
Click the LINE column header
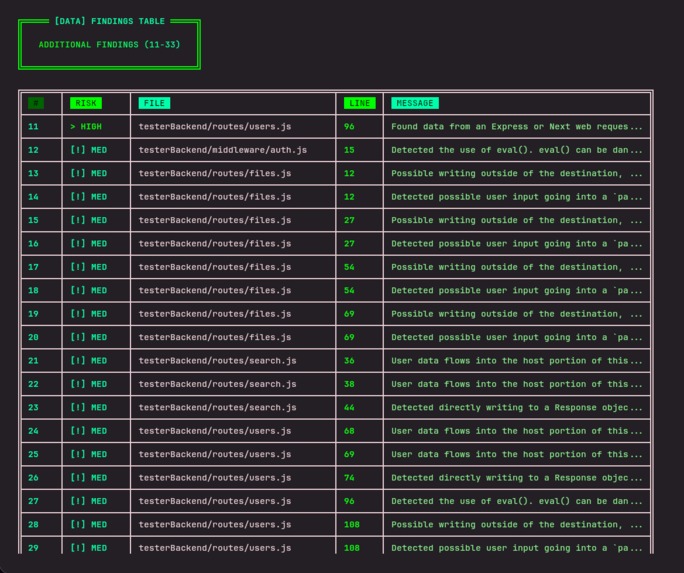tap(359, 103)
